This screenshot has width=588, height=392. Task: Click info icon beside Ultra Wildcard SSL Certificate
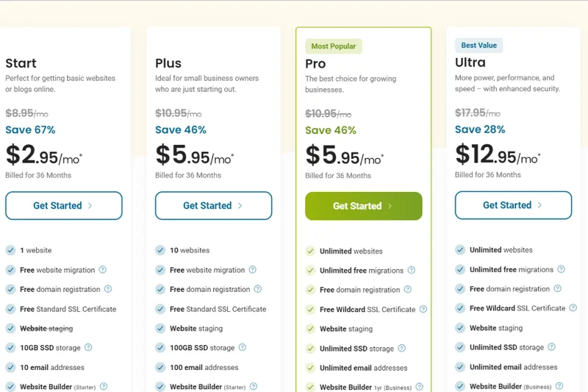pyautogui.click(x=573, y=308)
